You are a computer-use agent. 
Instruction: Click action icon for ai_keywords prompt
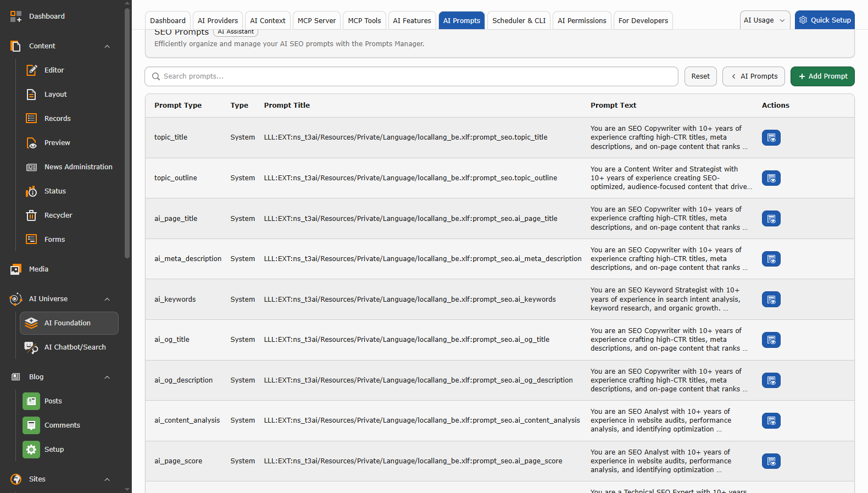click(771, 300)
